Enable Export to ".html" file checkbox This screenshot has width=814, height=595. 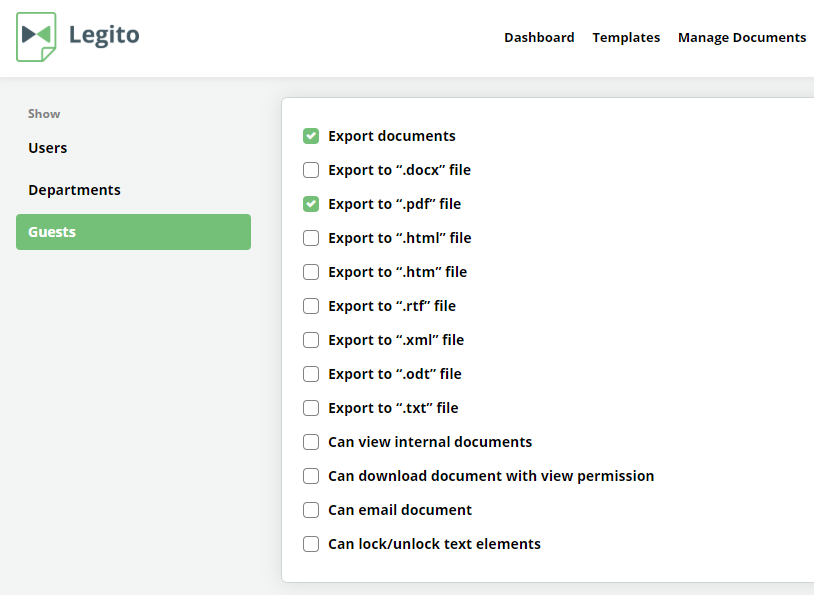coord(311,238)
